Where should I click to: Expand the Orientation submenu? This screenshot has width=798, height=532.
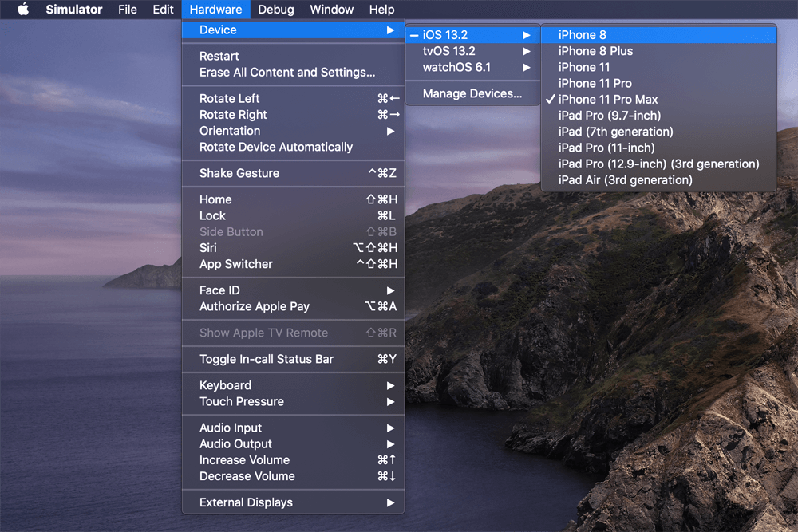point(293,131)
